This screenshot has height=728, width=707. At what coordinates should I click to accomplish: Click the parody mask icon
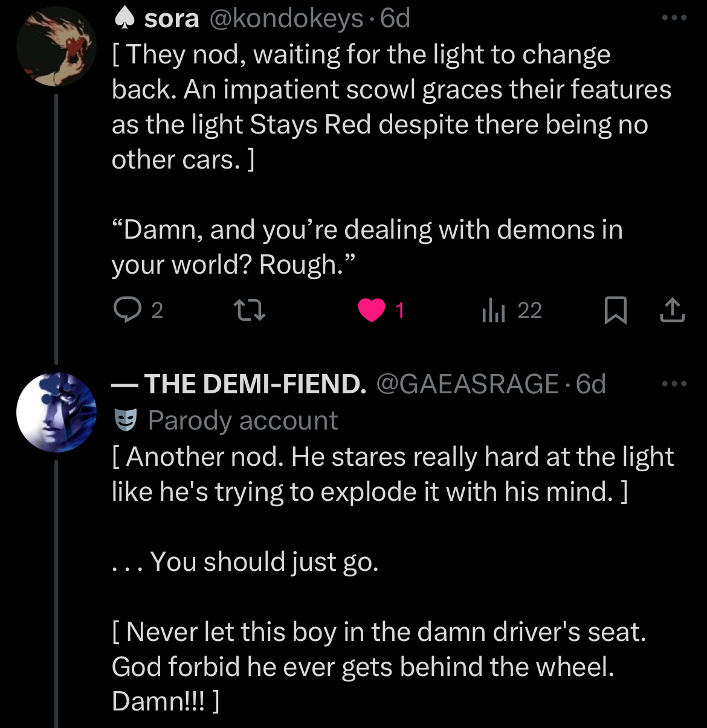pyautogui.click(x=126, y=420)
